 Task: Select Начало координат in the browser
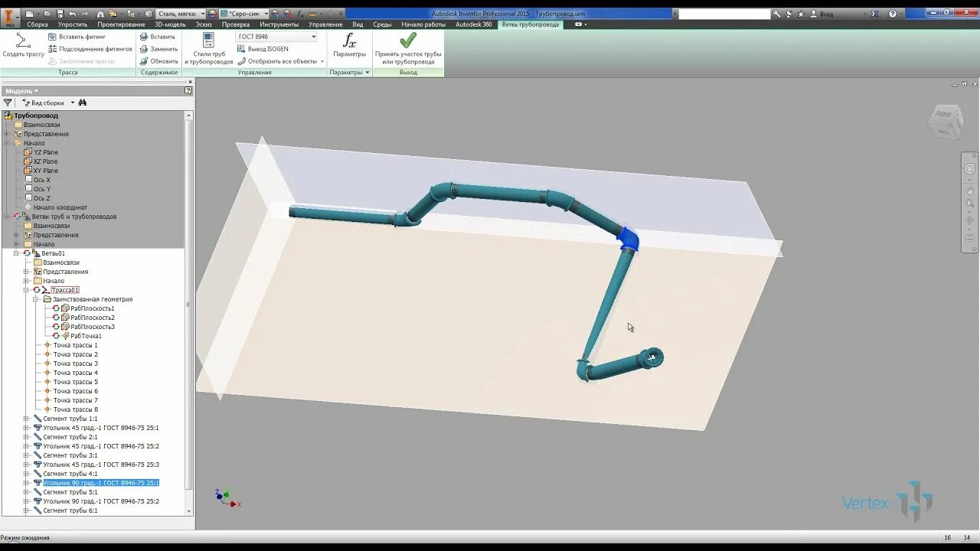(60, 207)
